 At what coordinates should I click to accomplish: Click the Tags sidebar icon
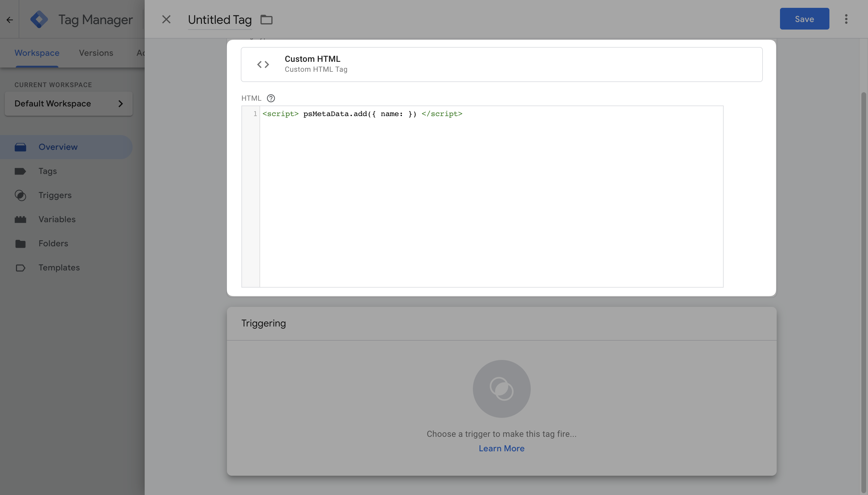point(20,171)
